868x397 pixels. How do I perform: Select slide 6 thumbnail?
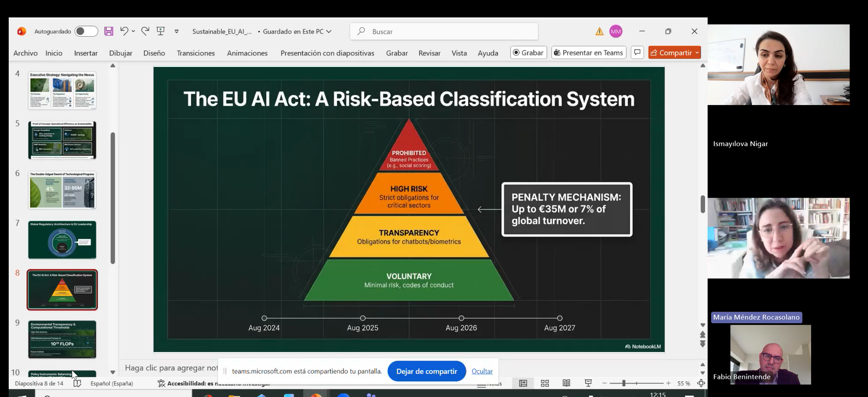[x=62, y=190]
